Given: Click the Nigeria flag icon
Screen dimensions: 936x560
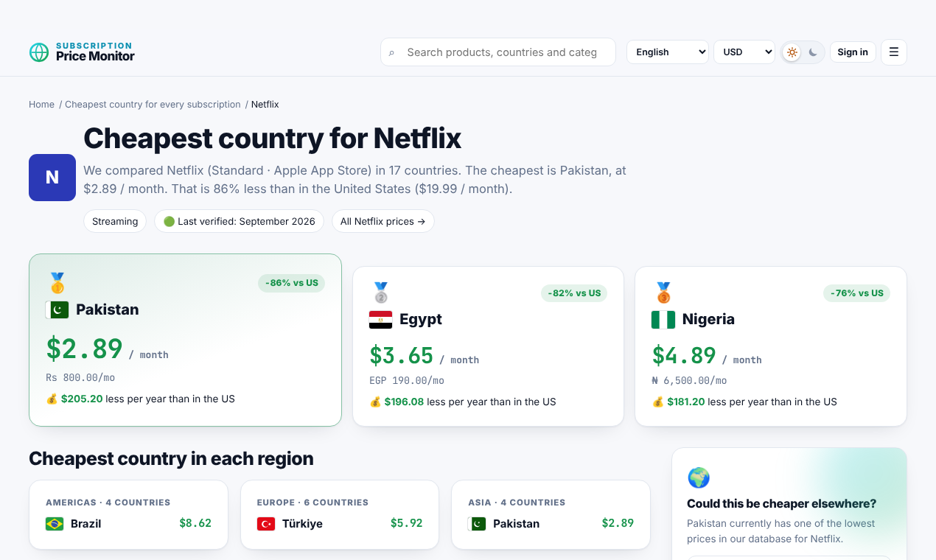Looking at the screenshot, I should pyautogui.click(x=663, y=319).
